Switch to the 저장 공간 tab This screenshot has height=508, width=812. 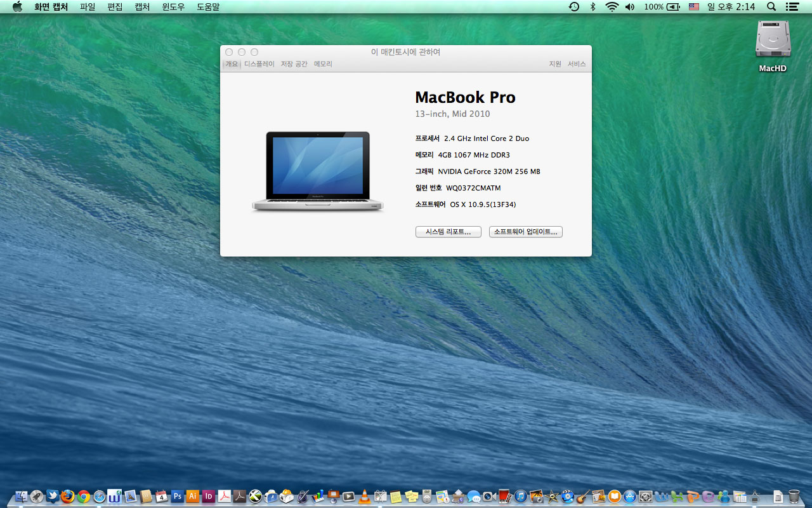(294, 64)
